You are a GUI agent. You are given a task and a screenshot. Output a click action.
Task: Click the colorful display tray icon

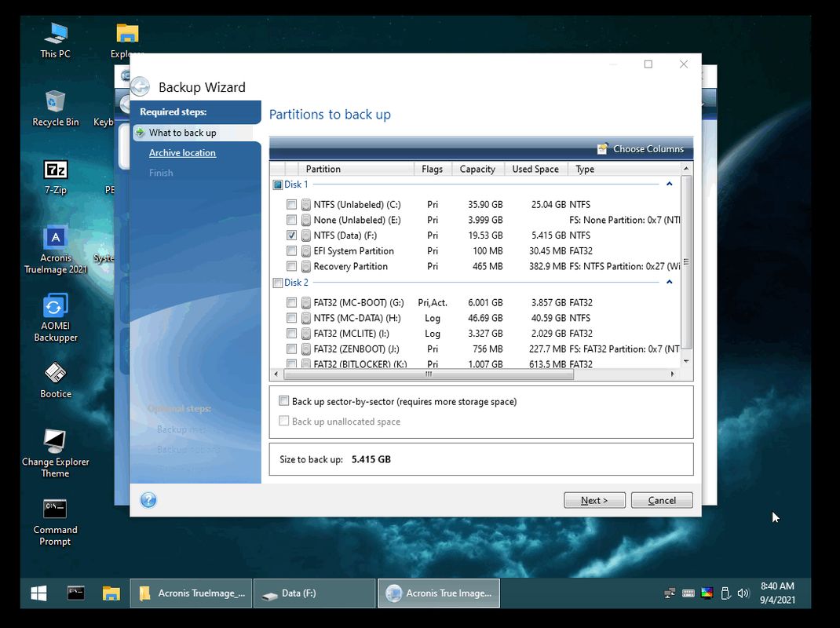point(707,593)
